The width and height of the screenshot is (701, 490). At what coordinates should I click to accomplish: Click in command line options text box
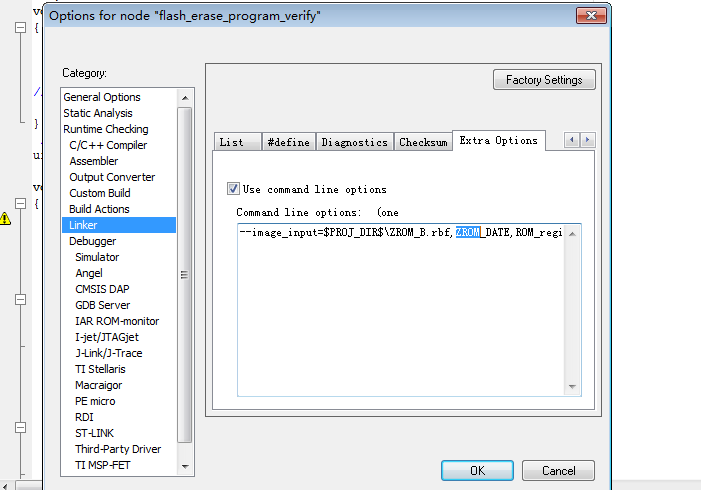point(401,309)
